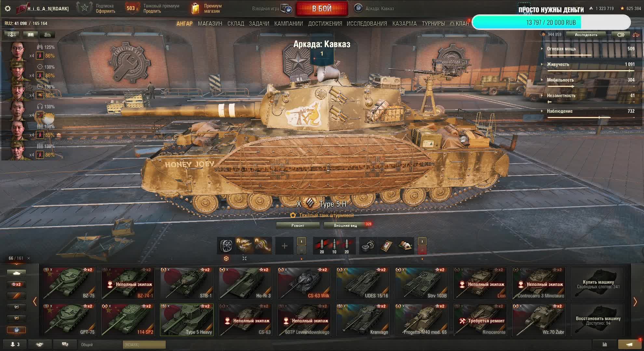This screenshot has height=351, width=644.
Task: Open vehicle comparison scales icon
Action: tap(636, 34)
